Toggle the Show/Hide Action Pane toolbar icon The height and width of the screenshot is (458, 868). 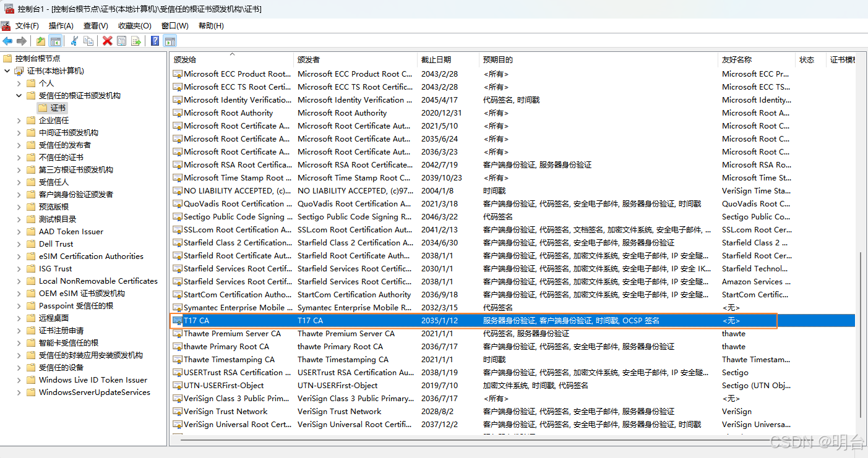170,41
